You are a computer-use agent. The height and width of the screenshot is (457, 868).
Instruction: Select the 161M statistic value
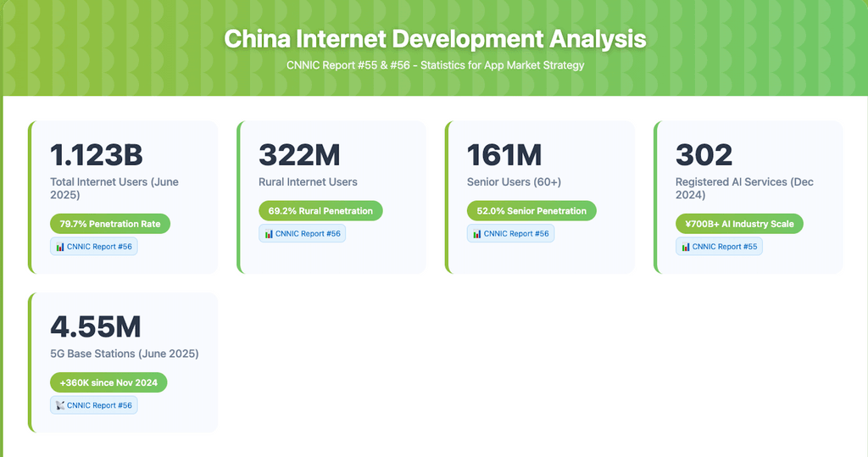504,155
